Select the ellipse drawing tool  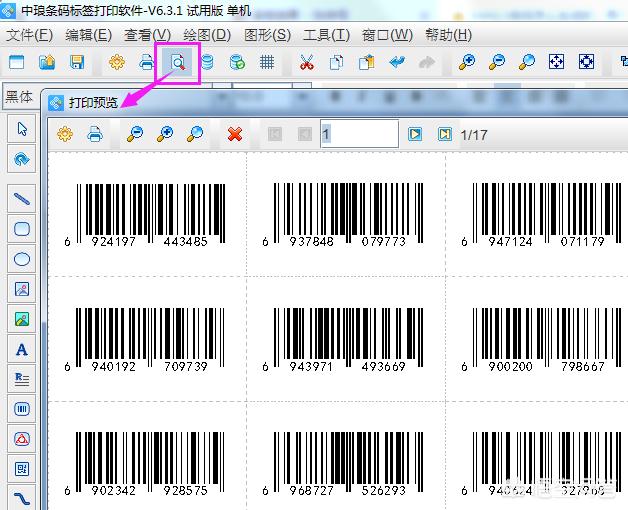pos(22,259)
